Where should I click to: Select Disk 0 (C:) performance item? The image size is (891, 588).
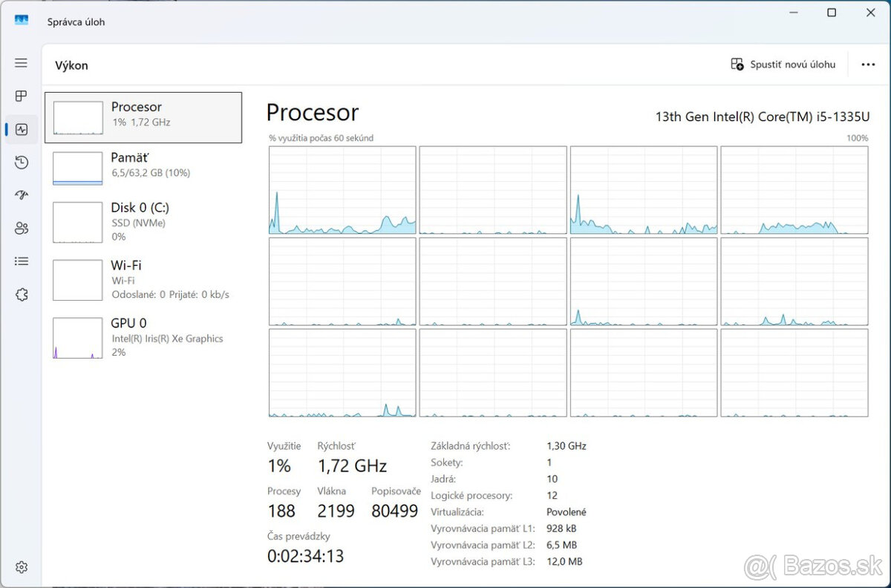click(143, 221)
